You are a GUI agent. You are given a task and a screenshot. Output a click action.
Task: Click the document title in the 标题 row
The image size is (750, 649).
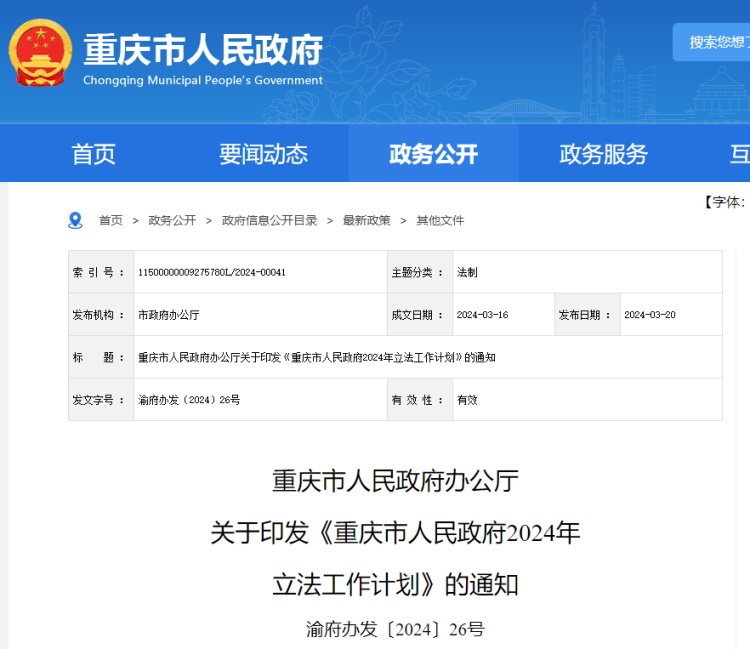click(317, 357)
